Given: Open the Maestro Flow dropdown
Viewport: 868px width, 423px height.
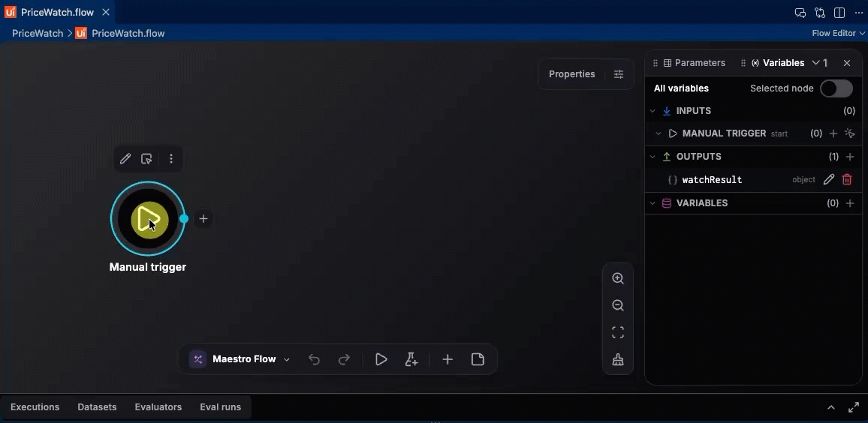Looking at the screenshot, I should 287,359.
